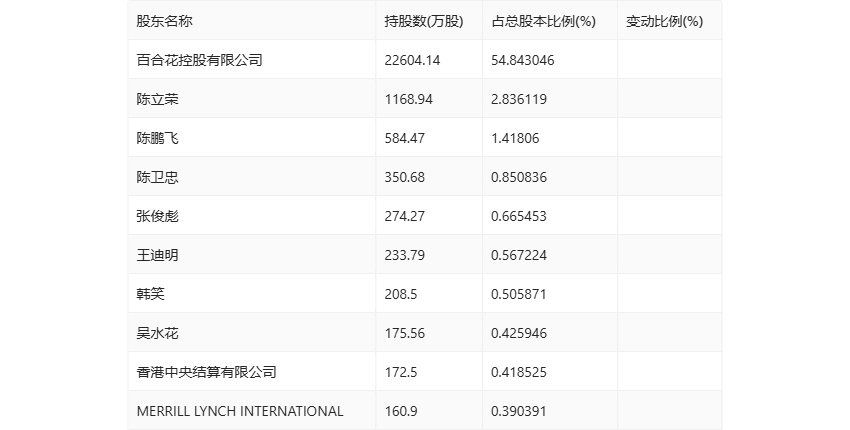Select shareholder 陈鹏飞

click(x=157, y=138)
